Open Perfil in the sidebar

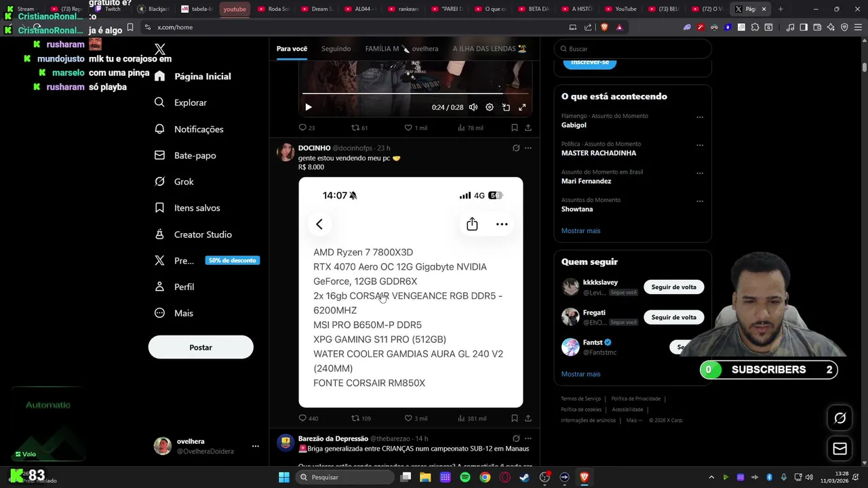click(174, 287)
